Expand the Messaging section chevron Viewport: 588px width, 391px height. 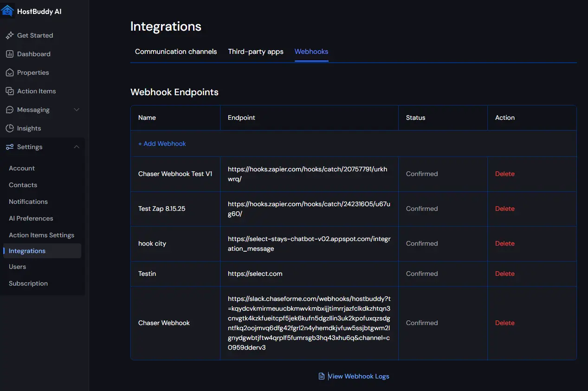tap(77, 110)
